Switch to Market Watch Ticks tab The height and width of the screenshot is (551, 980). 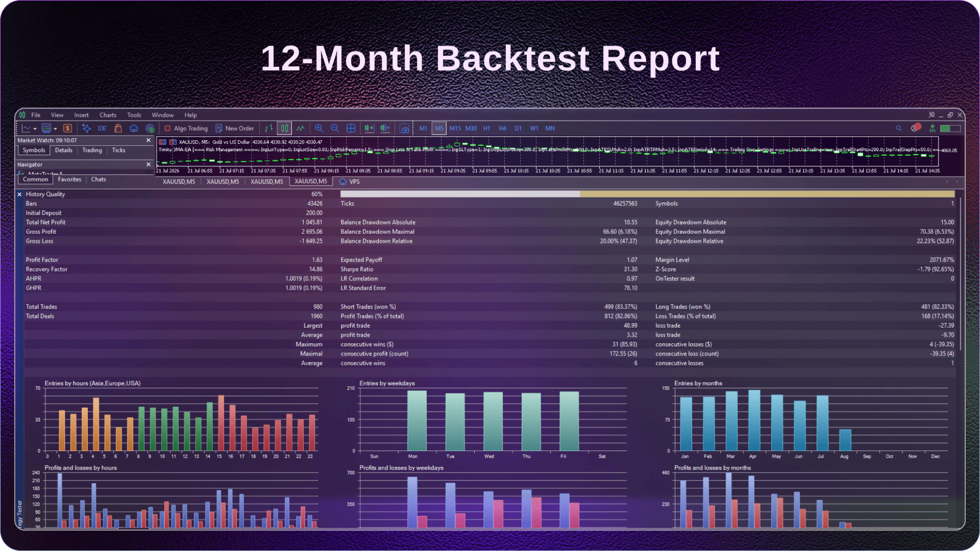tap(118, 151)
